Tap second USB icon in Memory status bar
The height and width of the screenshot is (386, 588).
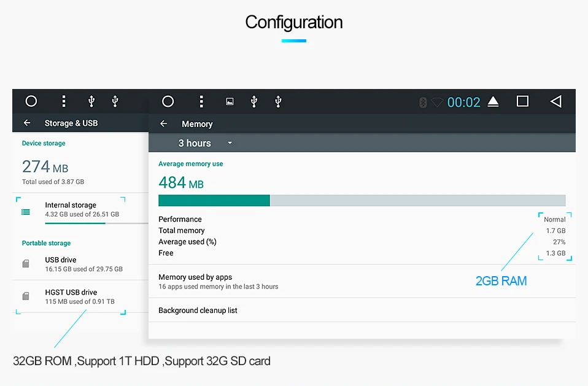278,101
